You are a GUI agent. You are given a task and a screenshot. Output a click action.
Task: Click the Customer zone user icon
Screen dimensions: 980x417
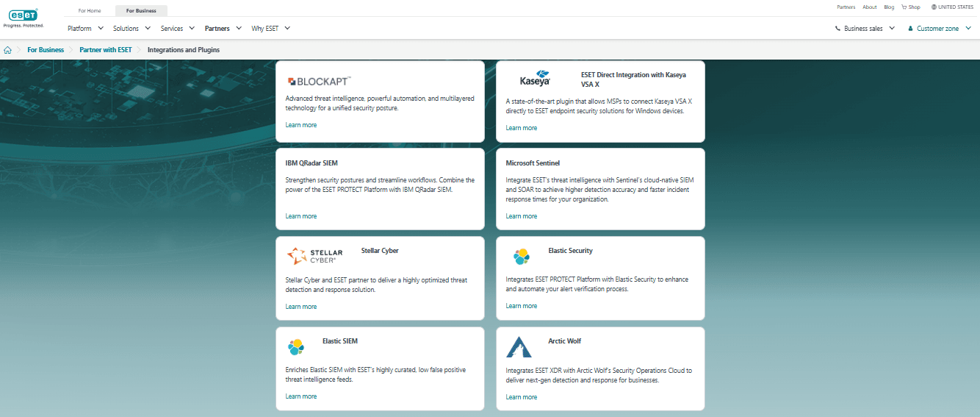point(910,29)
